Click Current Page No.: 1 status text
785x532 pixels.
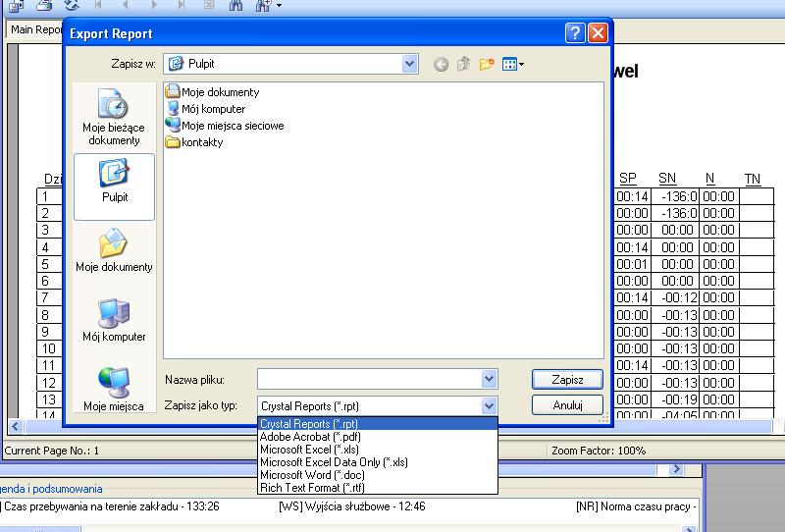[x=52, y=451]
